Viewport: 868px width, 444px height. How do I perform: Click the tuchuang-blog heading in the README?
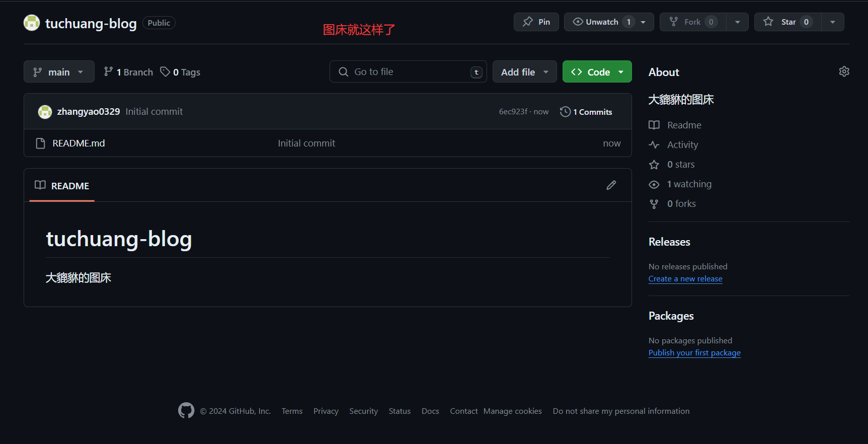coord(119,239)
